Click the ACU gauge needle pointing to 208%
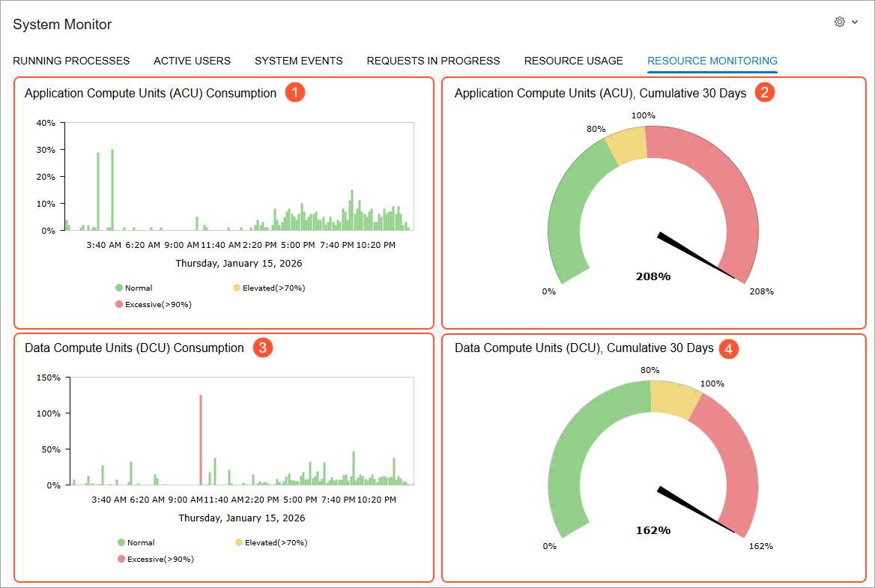 click(696, 255)
